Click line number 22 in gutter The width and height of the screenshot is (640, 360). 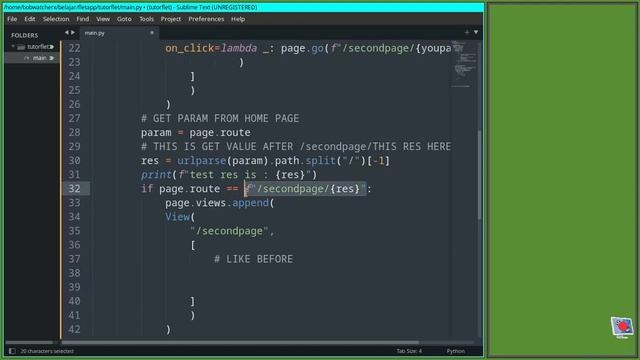tap(74, 48)
